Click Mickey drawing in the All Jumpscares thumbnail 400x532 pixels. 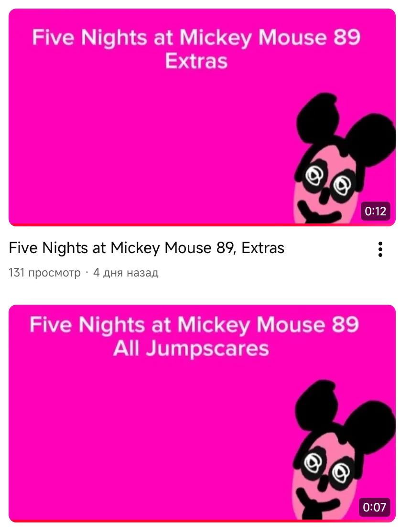point(344,450)
